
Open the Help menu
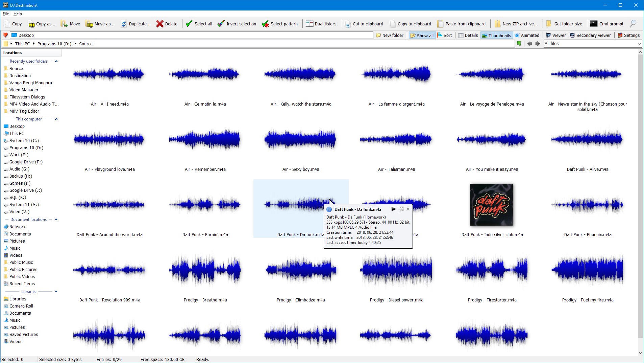point(18,14)
